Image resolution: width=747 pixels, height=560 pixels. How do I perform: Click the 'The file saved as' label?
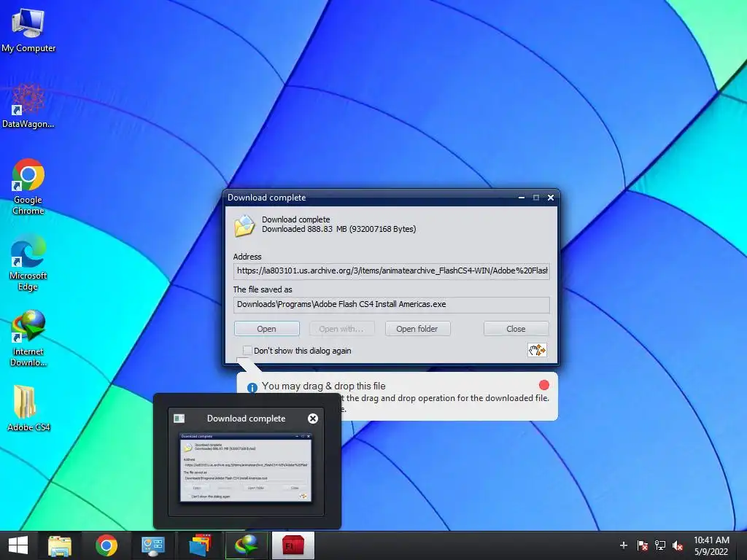263,289
